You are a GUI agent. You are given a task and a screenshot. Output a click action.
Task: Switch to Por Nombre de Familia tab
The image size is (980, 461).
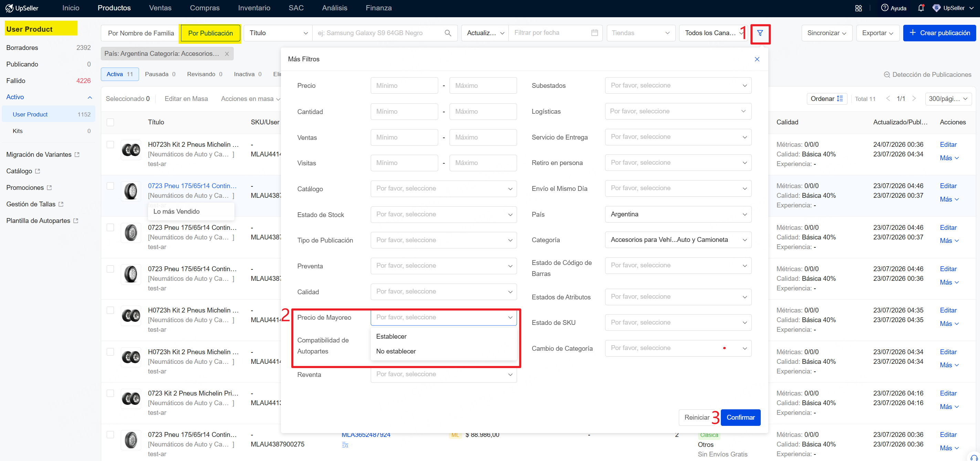point(141,33)
